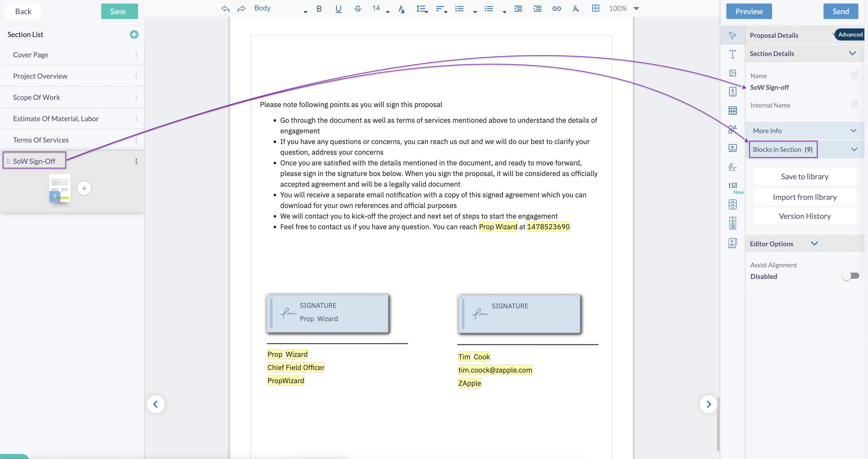Toggle Assist Alignment switch

tap(850, 276)
